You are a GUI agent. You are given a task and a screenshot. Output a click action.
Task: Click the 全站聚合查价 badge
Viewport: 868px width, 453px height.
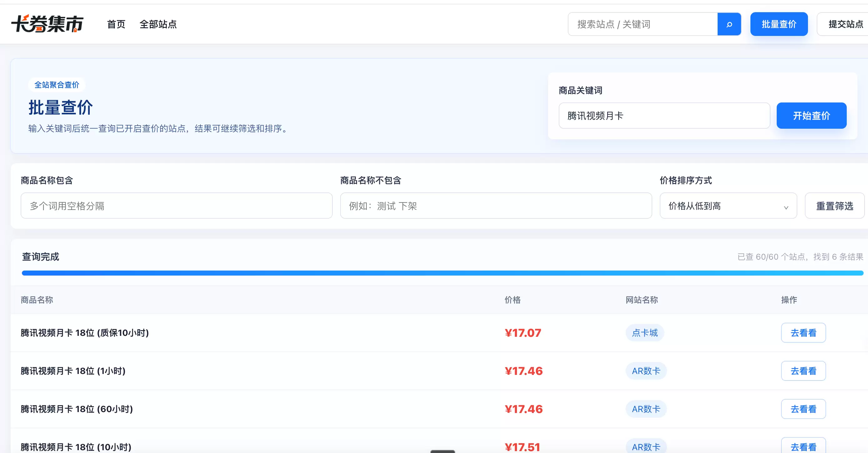click(57, 85)
